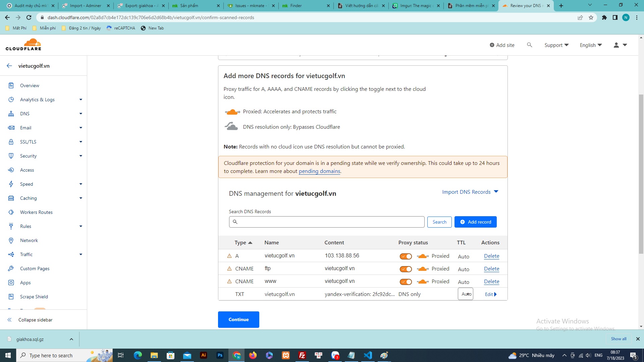This screenshot has width=644, height=362.
Task: Click Show all downloads
Action: tap(619, 339)
